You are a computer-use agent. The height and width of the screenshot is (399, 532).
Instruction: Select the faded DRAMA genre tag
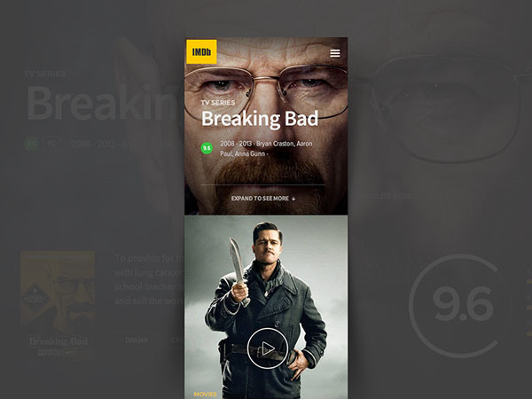(x=137, y=340)
